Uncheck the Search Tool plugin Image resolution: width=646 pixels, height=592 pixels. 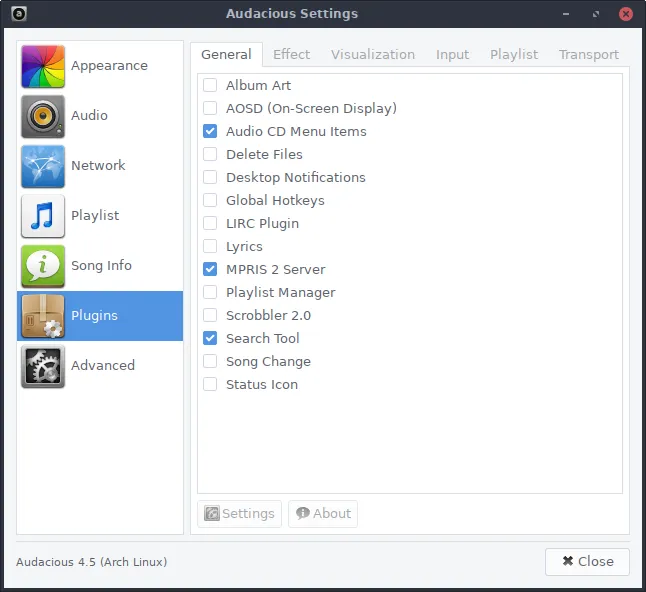point(210,339)
